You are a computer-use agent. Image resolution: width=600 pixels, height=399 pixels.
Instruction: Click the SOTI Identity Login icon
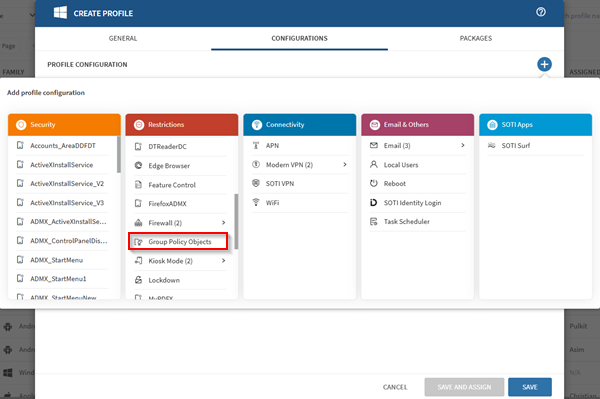[374, 202]
